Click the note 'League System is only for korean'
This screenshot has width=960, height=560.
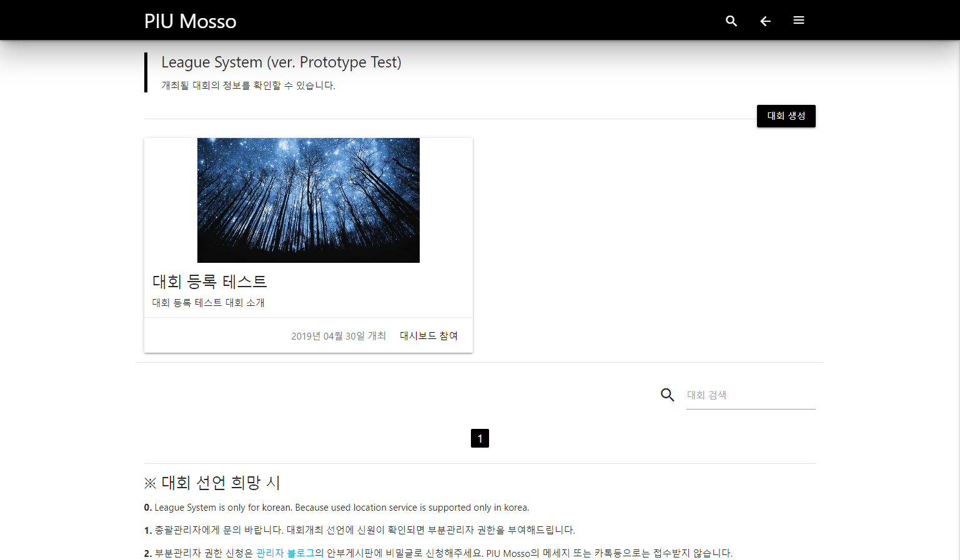pos(337,508)
